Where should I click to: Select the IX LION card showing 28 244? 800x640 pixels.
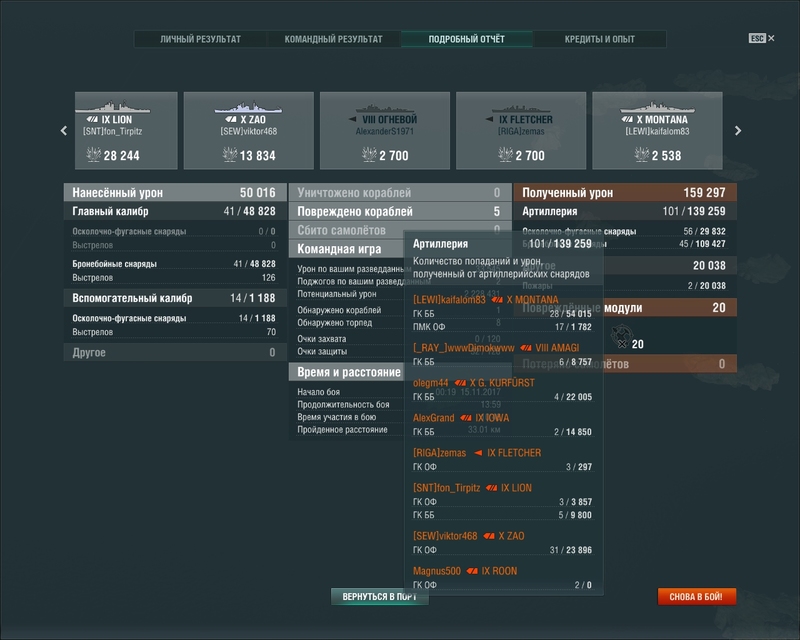(x=126, y=130)
